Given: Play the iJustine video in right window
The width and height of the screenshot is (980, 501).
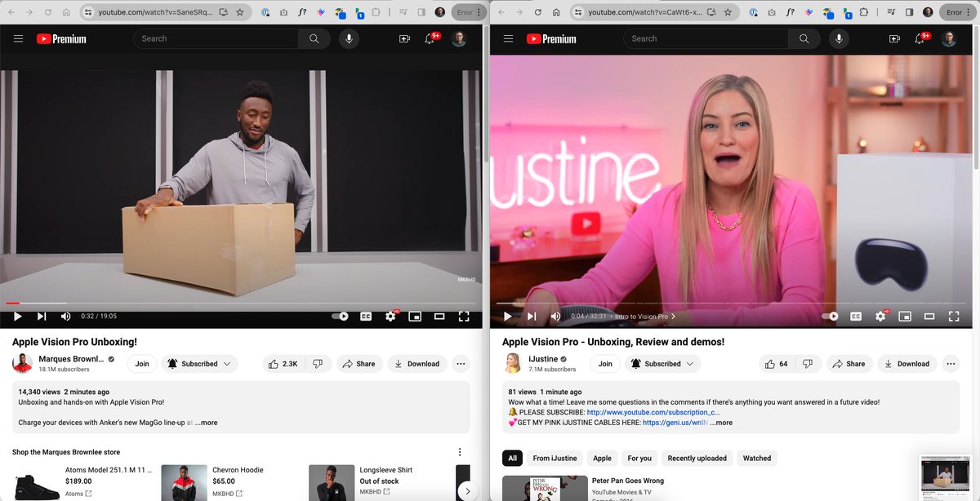Looking at the screenshot, I should point(507,317).
